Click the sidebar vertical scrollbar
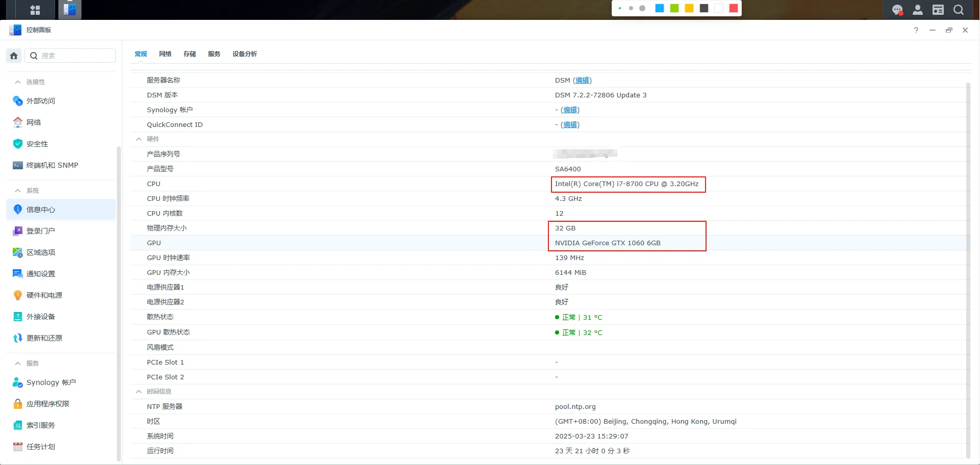Viewport: 980px width, 465px height. click(119, 303)
